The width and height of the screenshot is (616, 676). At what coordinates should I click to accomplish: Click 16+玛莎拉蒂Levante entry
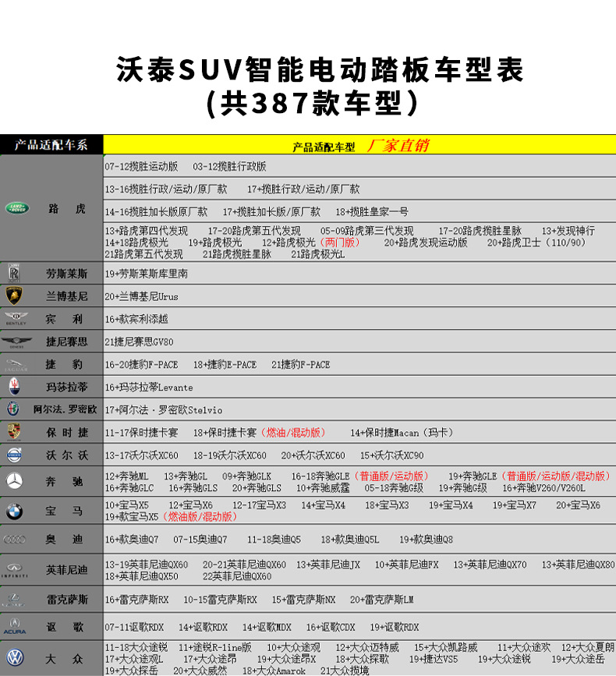pos(149,388)
